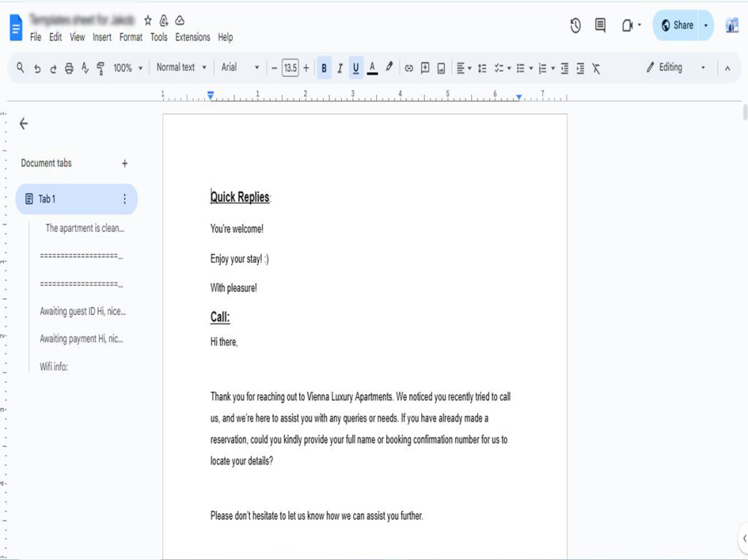The image size is (748, 560).
Task: Open line and paragraph spacing
Action: pyautogui.click(x=482, y=68)
